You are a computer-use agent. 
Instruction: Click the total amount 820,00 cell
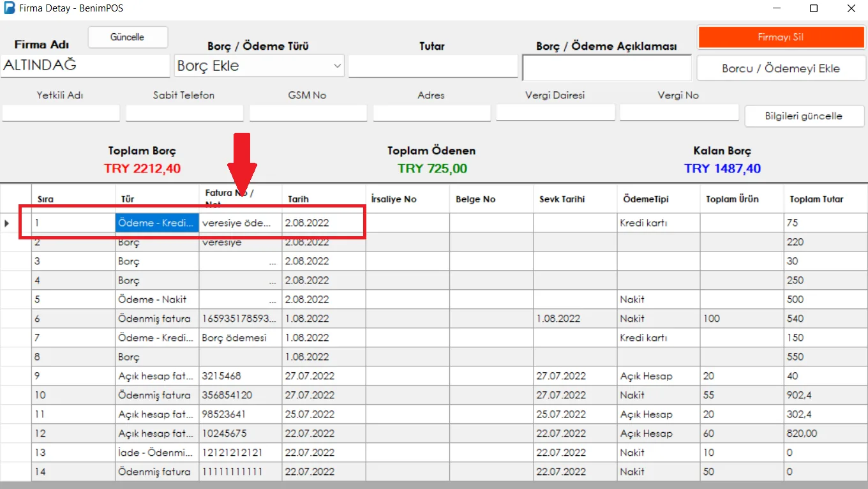point(826,433)
